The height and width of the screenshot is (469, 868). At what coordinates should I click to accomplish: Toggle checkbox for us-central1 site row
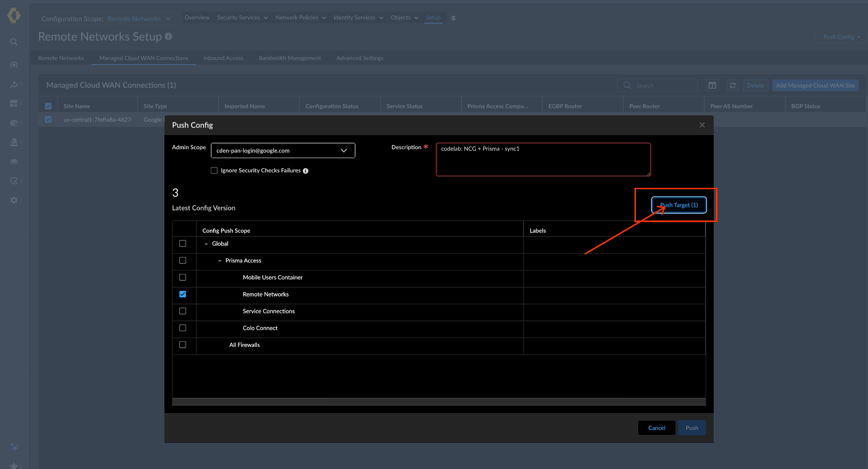click(x=48, y=120)
